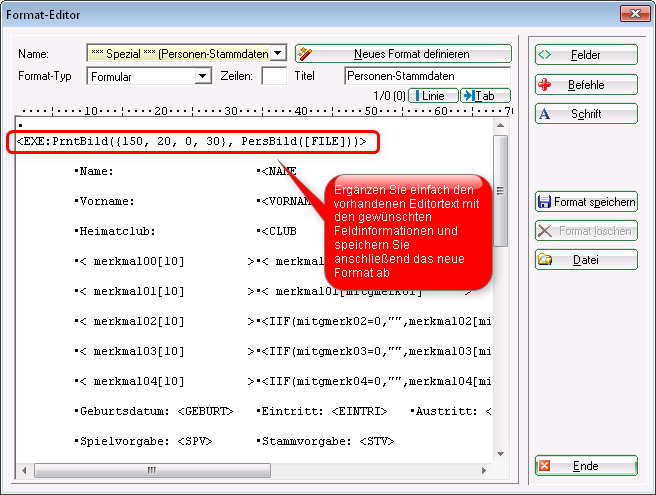The width and height of the screenshot is (656, 495).
Task: Click the vertical scrollbar thumb
Action: [x=500, y=190]
